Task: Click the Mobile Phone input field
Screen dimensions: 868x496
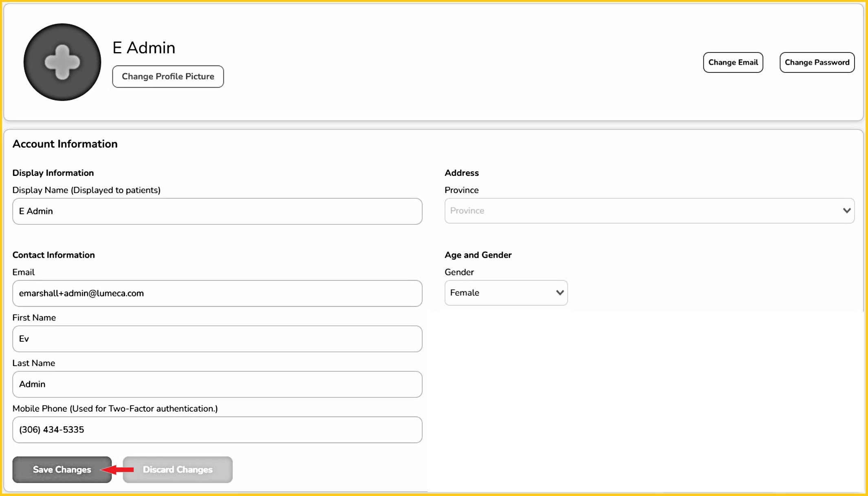Action: (x=217, y=430)
